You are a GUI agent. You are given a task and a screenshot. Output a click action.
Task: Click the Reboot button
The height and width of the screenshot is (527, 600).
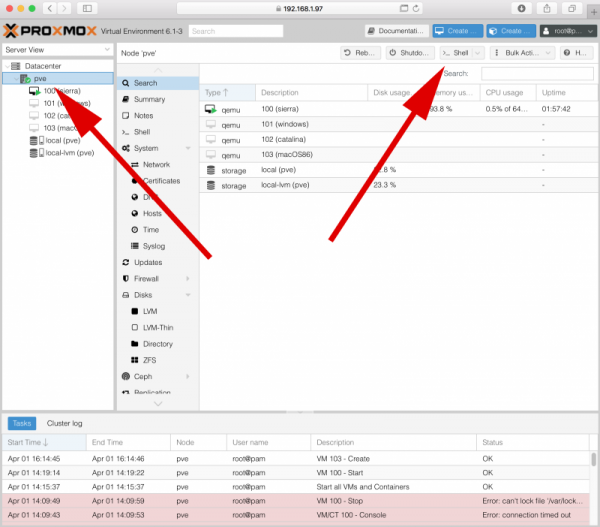(360, 53)
